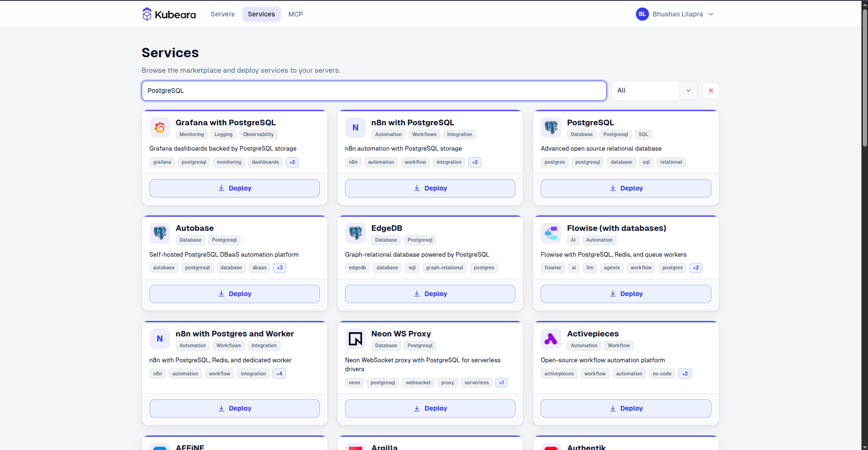
Task: Deploy the Activepieces service
Action: (x=626, y=408)
